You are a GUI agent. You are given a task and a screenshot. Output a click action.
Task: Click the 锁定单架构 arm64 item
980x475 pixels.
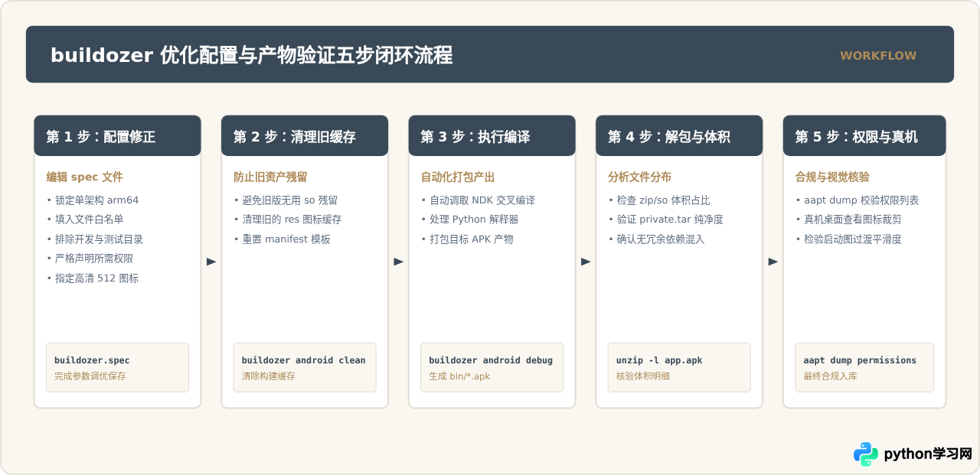coord(93,200)
